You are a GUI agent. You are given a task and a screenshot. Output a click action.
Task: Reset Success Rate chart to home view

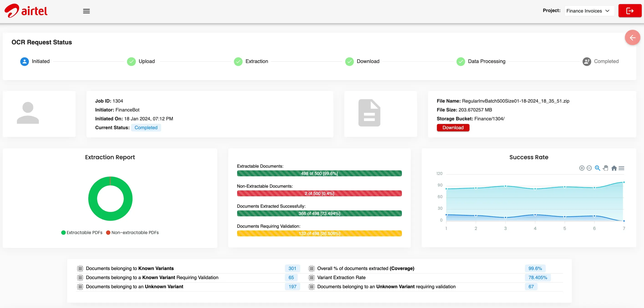pos(614,168)
